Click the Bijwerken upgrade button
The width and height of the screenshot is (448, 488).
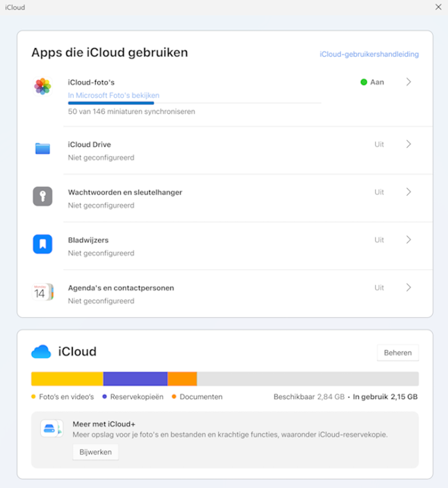tap(96, 452)
